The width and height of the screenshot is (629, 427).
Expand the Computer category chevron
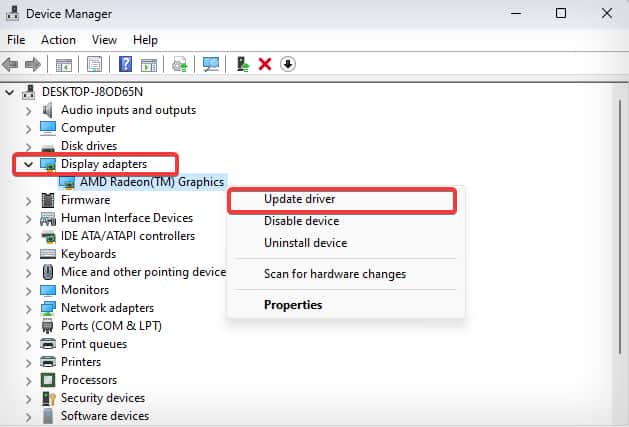(28, 129)
